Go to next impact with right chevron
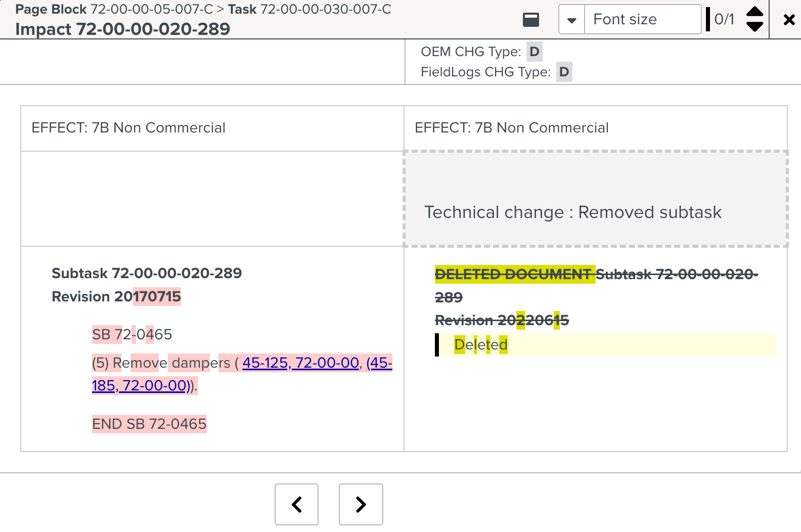 [x=361, y=504]
